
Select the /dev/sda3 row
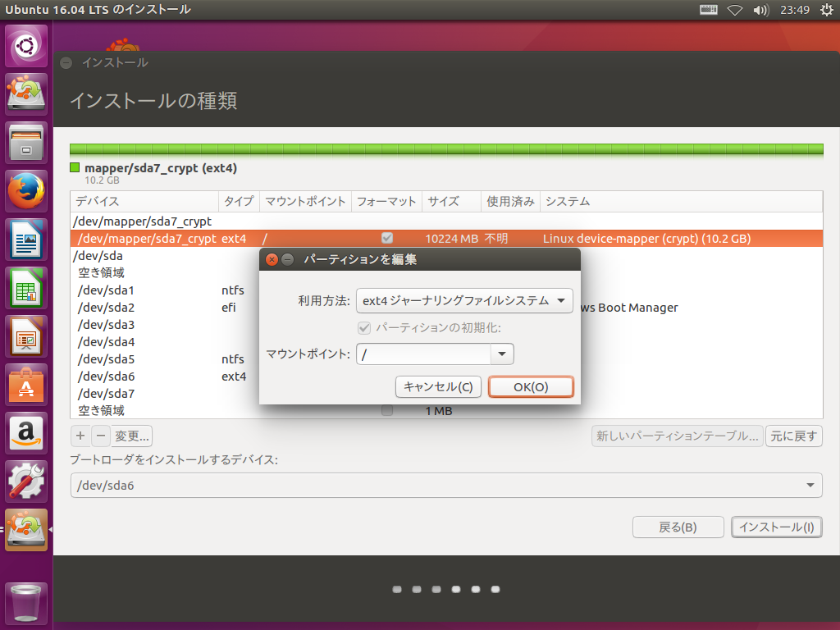click(x=164, y=325)
